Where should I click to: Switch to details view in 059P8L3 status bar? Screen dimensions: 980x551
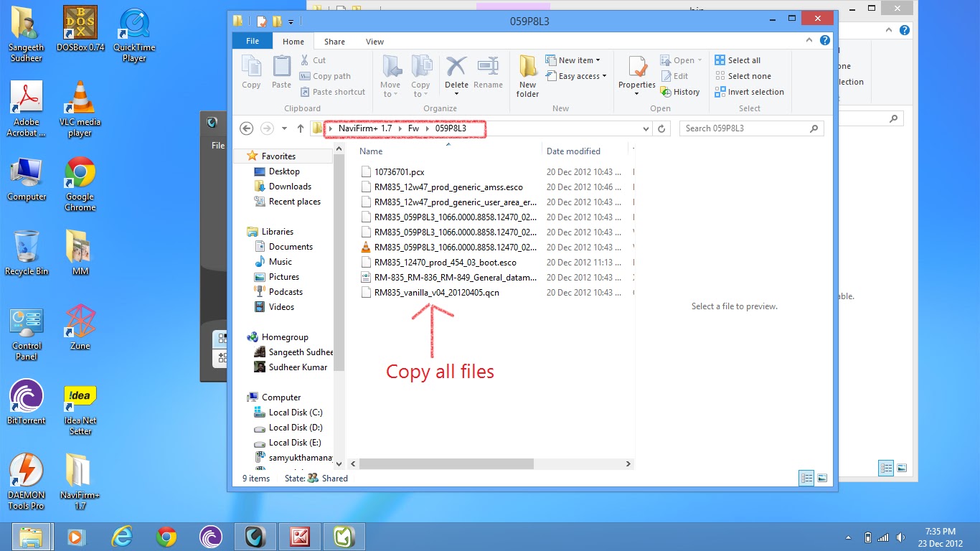coord(806,478)
